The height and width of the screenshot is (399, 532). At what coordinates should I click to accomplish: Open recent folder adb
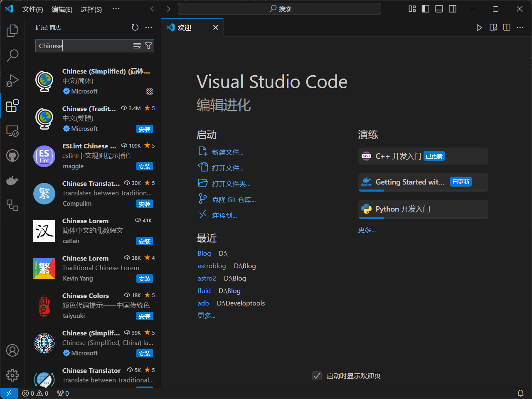203,303
